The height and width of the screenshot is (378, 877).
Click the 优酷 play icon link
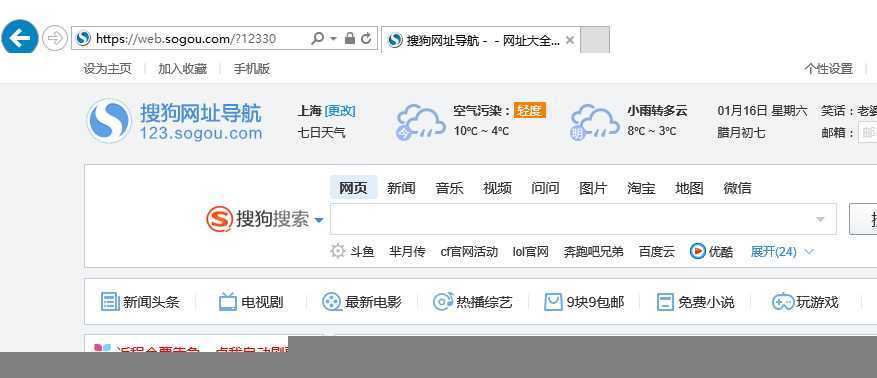coord(697,251)
